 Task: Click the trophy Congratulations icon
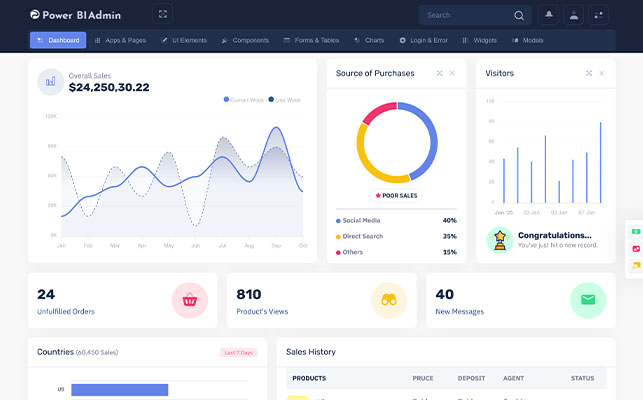click(x=498, y=239)
